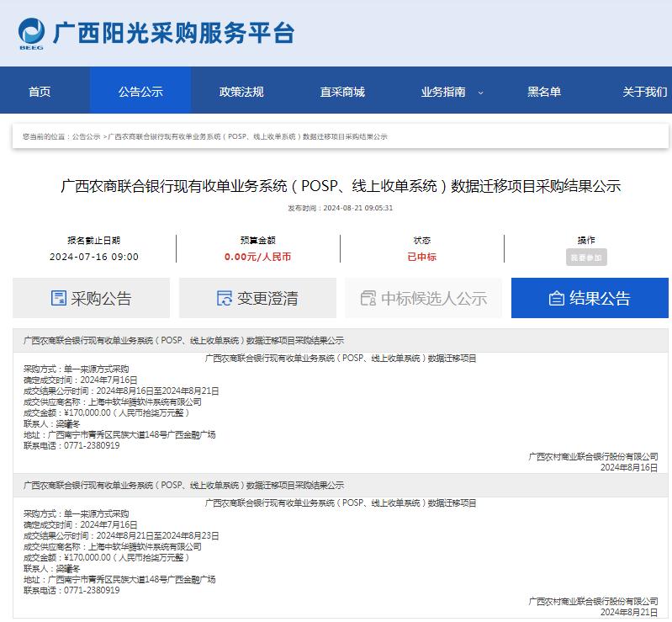672x622 pixels.
Task: Open the 业务指南 navigation item
Action: 443,92
